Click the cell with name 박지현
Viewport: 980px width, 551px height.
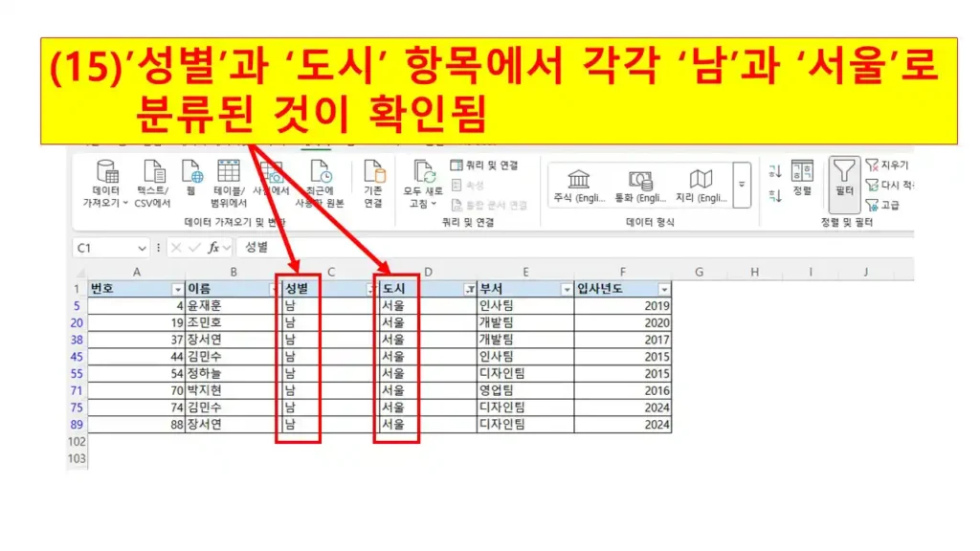pos(234,390)
